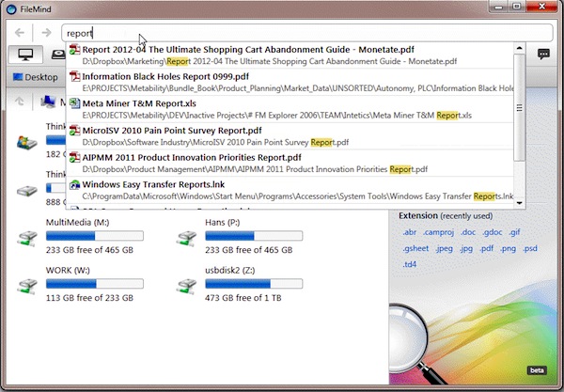This screenshot has height=392, width=564.
Task: Click the usbdisk2 (Z:) drive label
Action: click(x=230, y=270)
